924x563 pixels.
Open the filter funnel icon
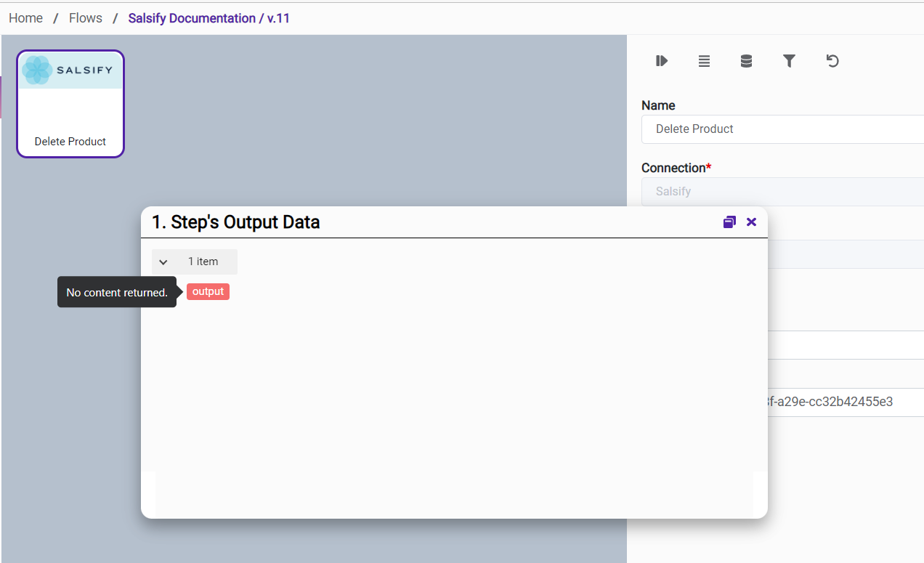[789, 61]
